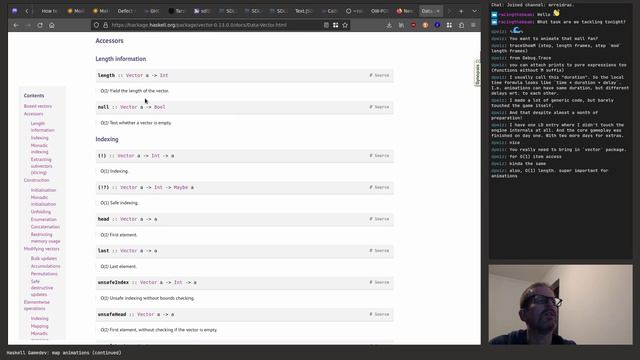Jump to Construction in Contents sidebar
Viewport: 640px width, 360px height.
click(36, 180)
